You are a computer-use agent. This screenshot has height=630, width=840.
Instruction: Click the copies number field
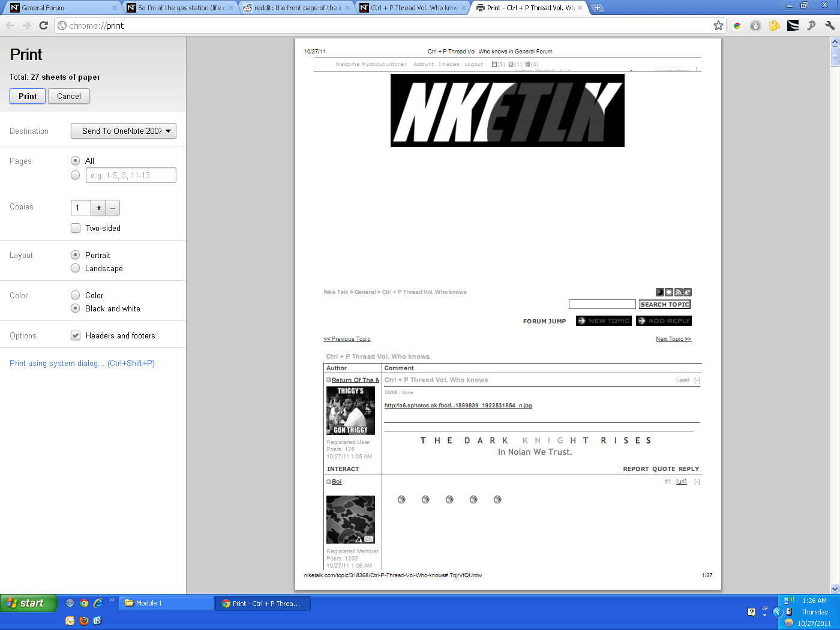pos(81,208)
